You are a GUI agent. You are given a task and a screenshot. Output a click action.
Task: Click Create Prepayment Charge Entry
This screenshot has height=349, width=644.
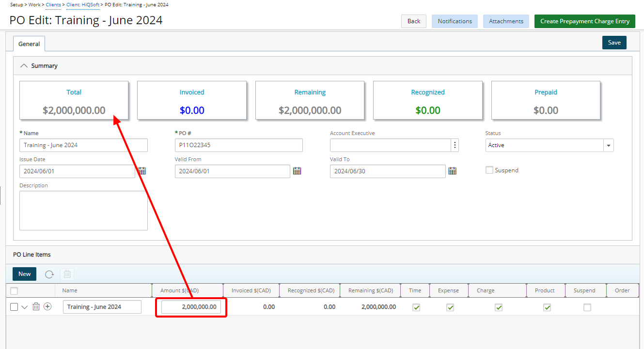tap(585, 21)
